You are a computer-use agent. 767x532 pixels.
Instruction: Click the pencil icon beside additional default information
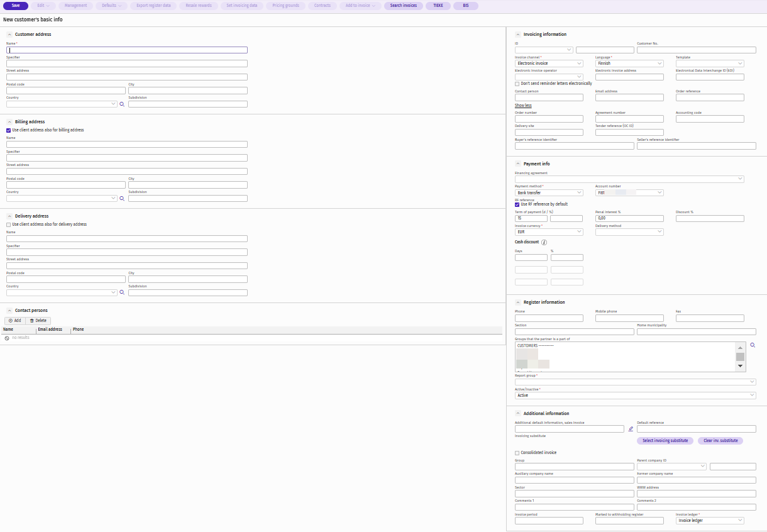click(631, 429)
